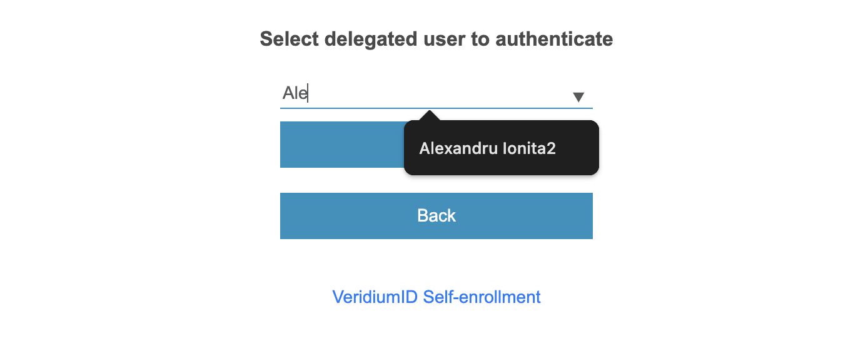Click the "Select delegated user to authenticate" heading
Viewport: 868px width, 338px height.
pyautogui.click(x=436, y=39)
